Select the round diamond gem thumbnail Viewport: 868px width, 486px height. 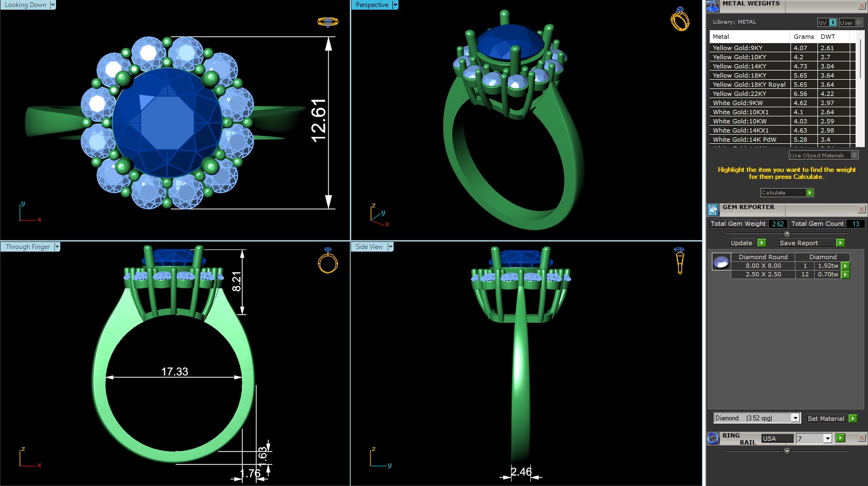point(721,262)
